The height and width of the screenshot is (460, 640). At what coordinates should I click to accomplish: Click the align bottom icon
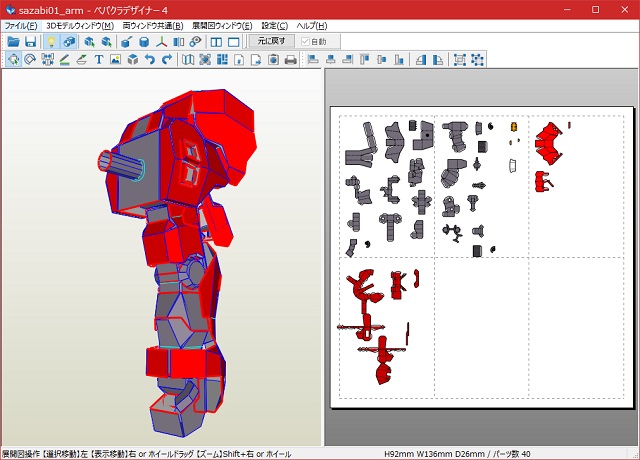click(x=399, y=60)
